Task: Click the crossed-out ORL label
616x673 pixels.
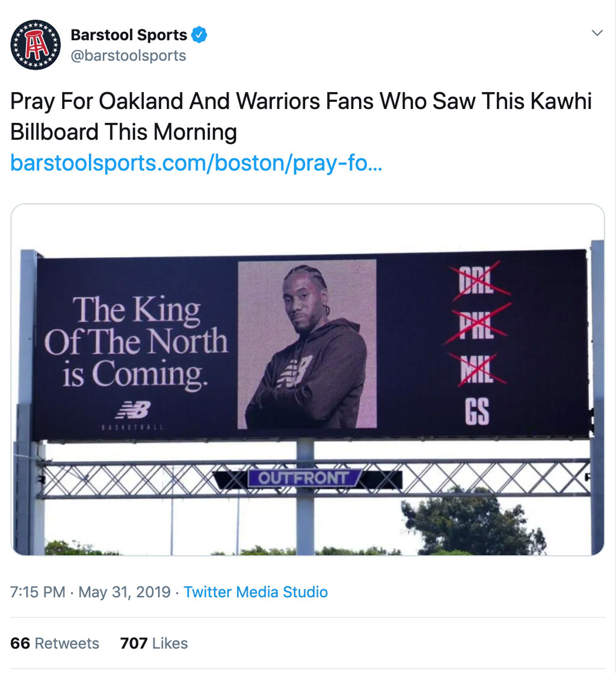Action: pos(477,281)
